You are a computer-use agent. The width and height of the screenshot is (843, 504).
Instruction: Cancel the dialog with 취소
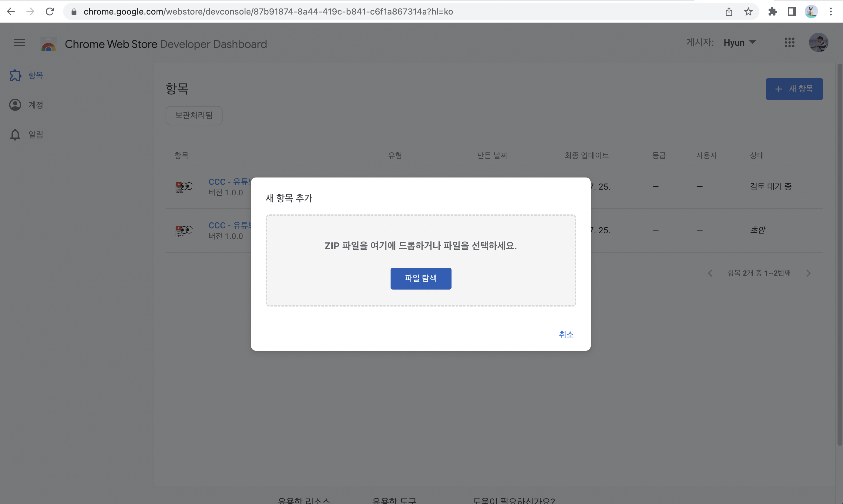(566, 334)
